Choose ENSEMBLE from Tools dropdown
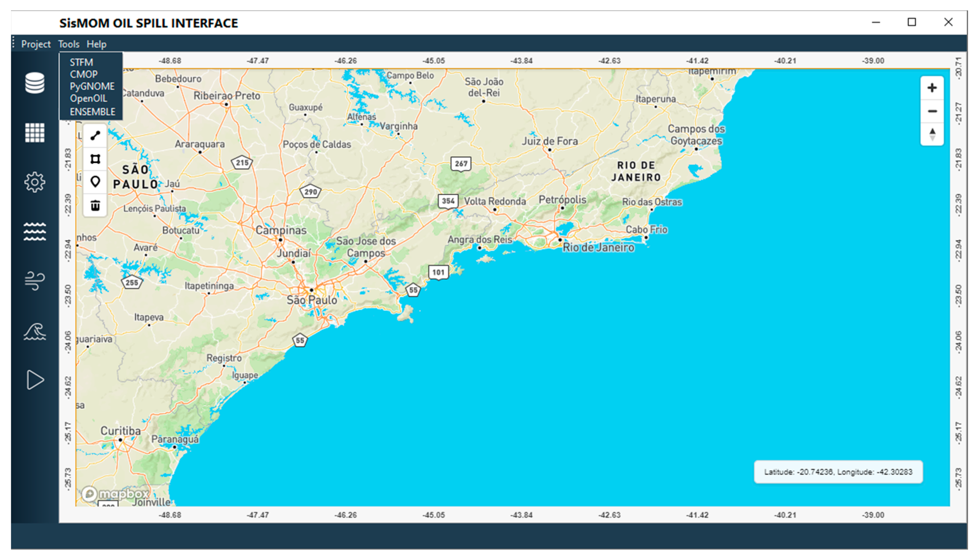The image size is (978, 560). [x=92, y=111]
